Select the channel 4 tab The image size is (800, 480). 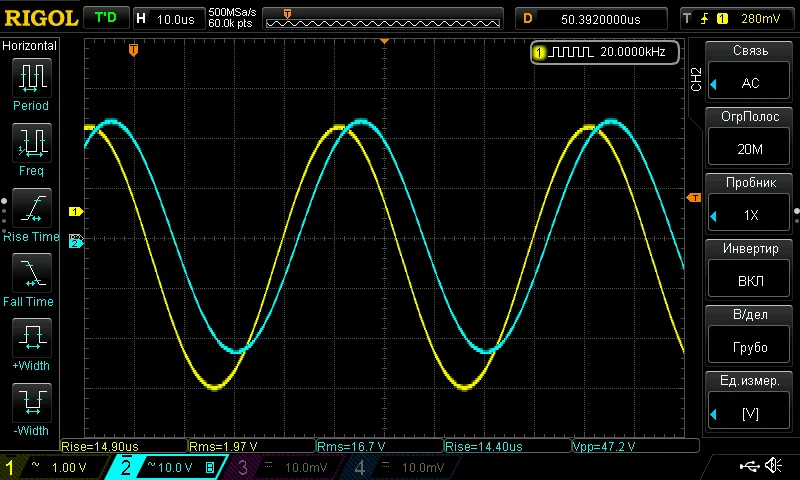coord(400,467)
